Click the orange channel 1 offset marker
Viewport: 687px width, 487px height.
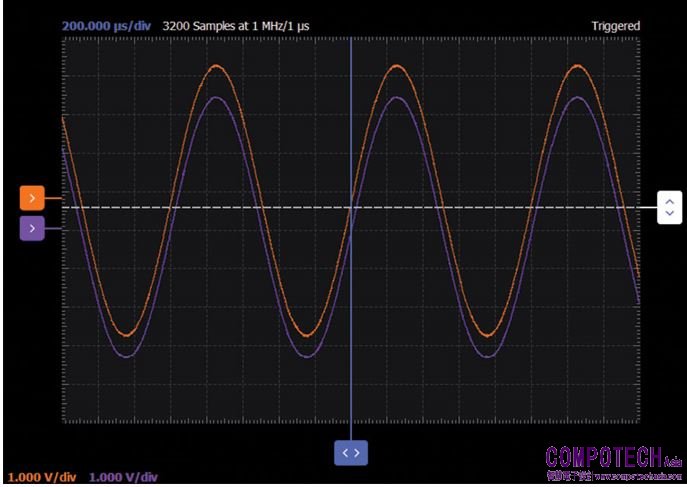[32, 198]
